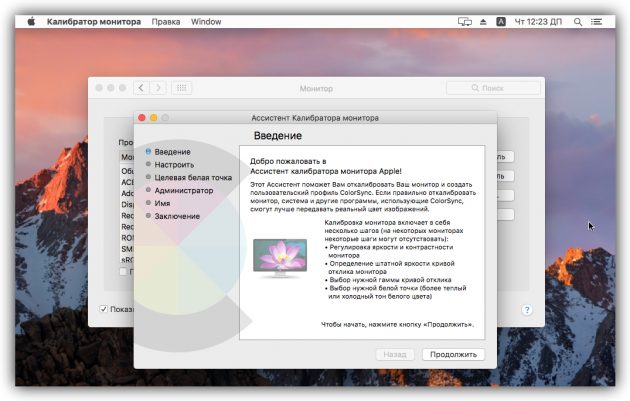Open the Window menu
The width and height of the screenshot is (630, 401).
[x=206, y=22]
